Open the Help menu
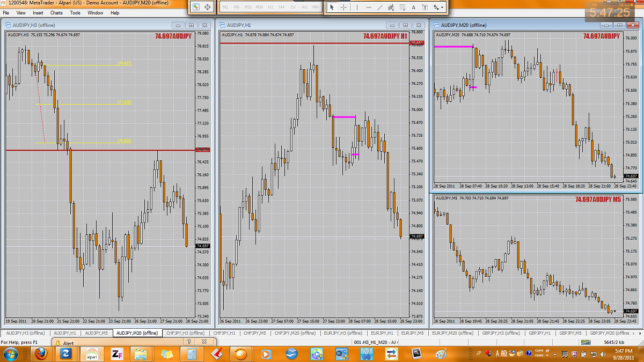The width and height of the screenshot is (644, 362). [x=115, y=12]
